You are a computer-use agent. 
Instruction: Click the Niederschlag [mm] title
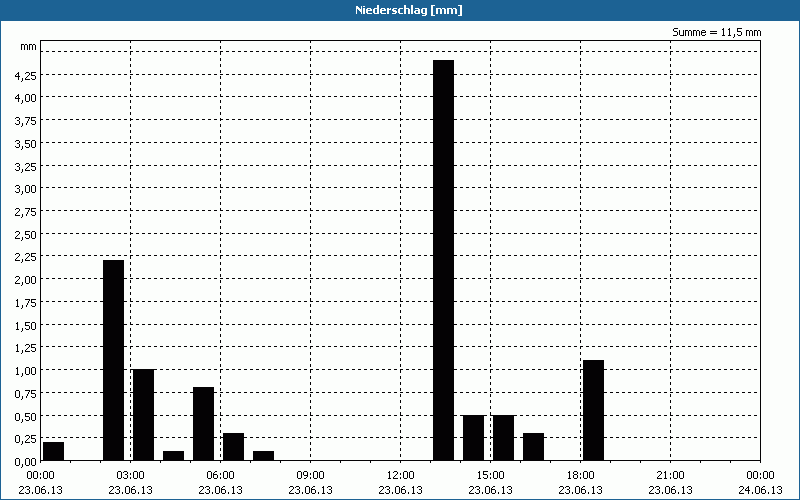tap(409, 10)
